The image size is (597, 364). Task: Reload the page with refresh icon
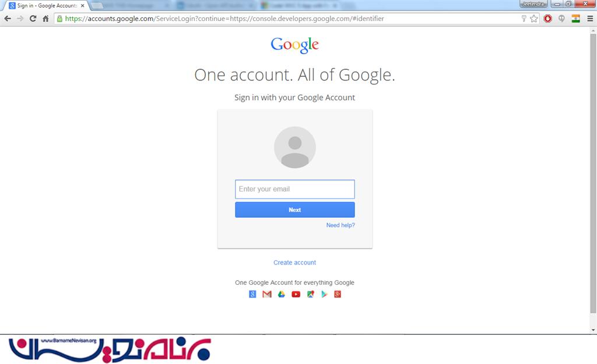point(33,19)
